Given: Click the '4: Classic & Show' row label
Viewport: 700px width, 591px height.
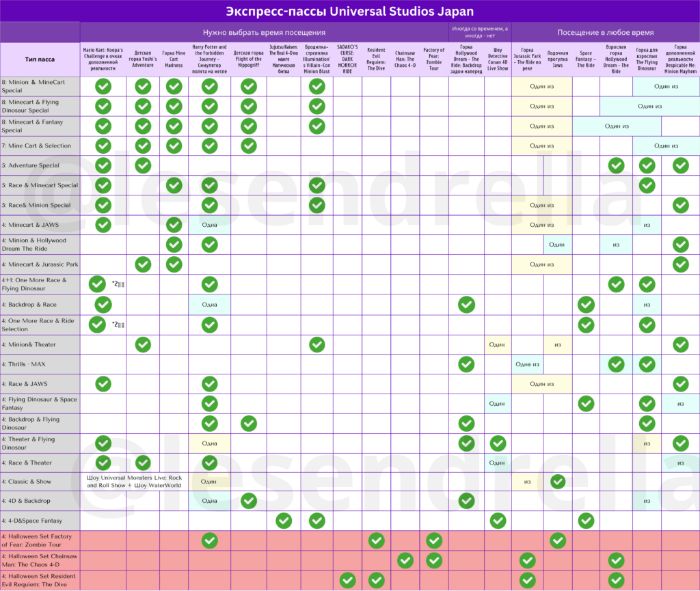Looking at the screenshot, I should tap(40, 482).
